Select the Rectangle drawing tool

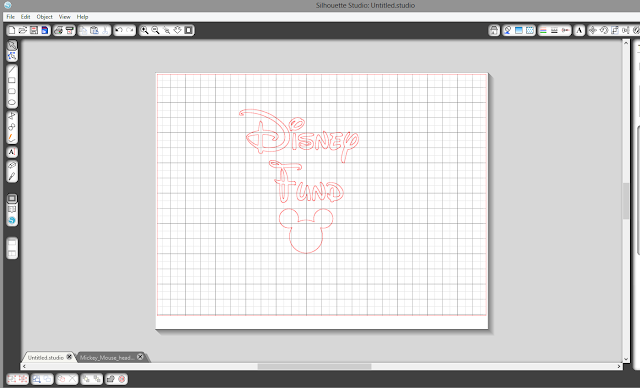(12, 80)
